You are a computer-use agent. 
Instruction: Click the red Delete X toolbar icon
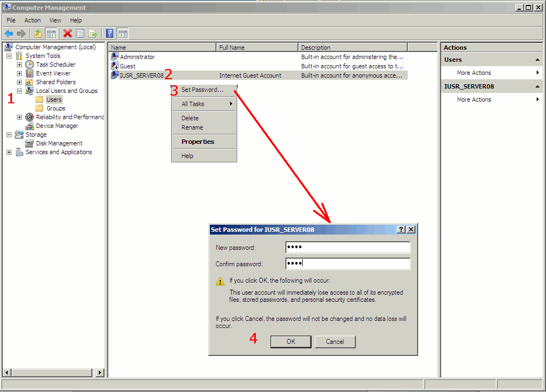click(67, 33)
